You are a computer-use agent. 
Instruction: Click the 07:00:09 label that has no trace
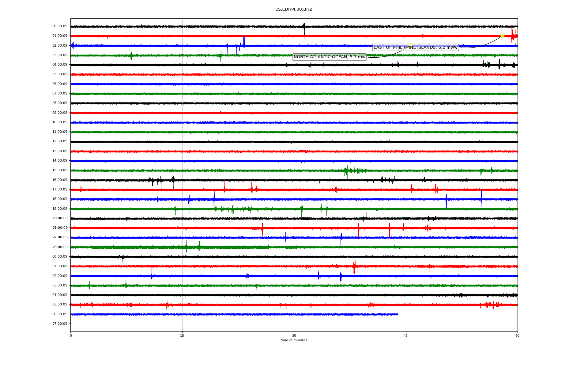(x=60, y=324)
